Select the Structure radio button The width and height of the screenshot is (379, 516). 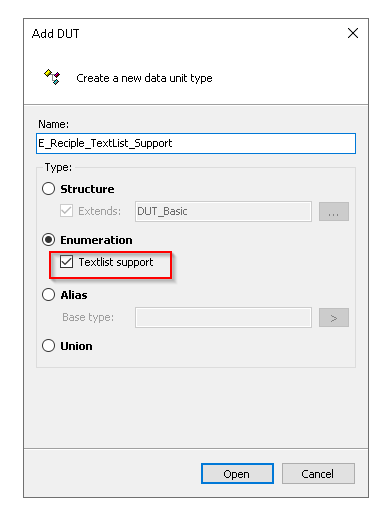[x=49, y=189]
